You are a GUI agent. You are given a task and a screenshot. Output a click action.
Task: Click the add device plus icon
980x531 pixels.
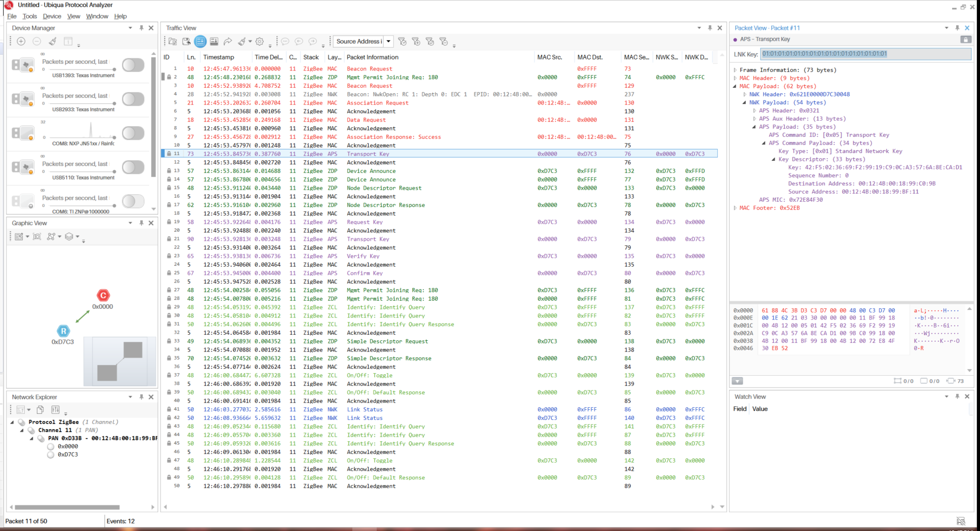click(21, 42)
